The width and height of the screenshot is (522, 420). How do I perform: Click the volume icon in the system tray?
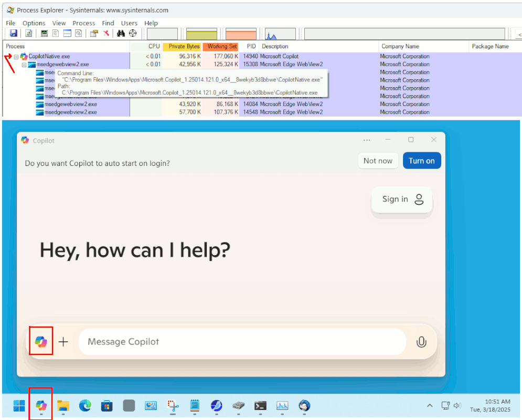click(x=457, y=405)
